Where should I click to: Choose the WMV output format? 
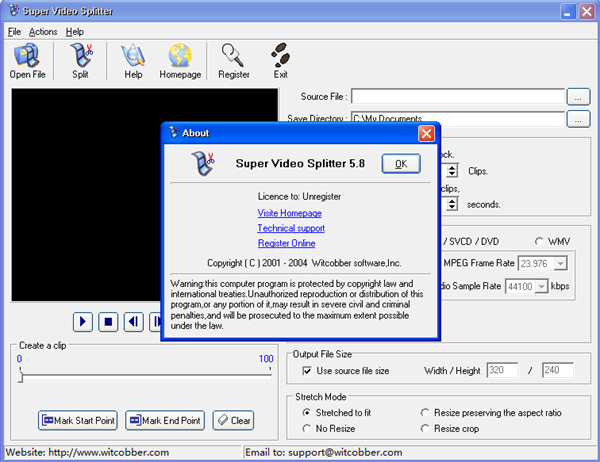click(540, 241)
